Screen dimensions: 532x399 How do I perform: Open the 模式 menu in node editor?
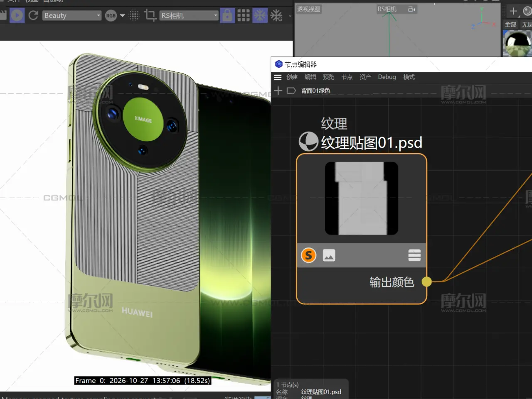(x=409, y=77)
